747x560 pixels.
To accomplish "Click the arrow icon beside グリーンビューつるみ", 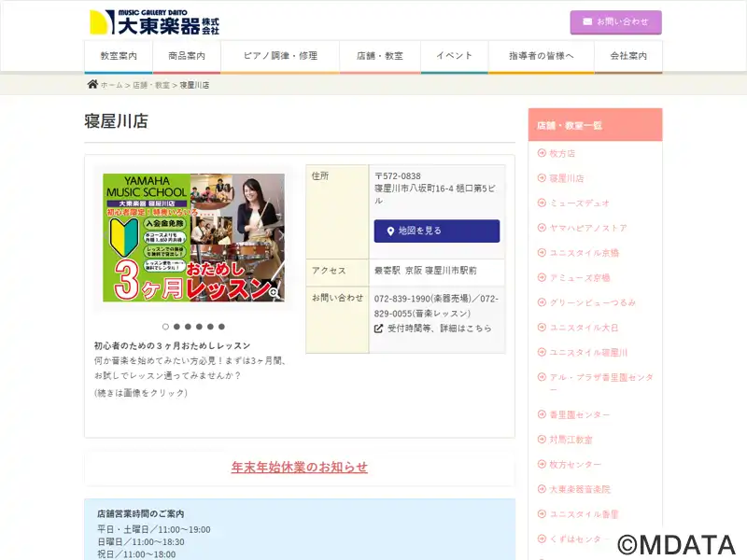I will pos(542,302).
